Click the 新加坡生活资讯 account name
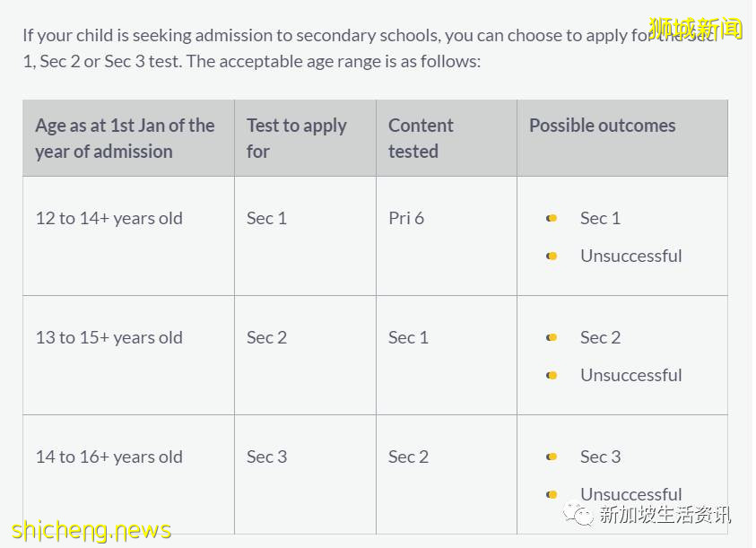Viewport: 756px width, 548px height. (665, 515)
